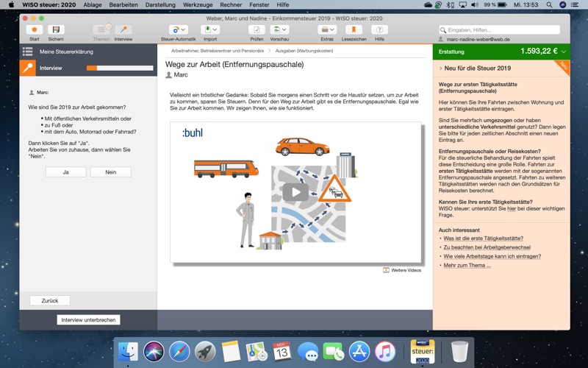Viewport: 588px width, 368px height.
Task: Open the Trash in the Dock
Action: coord(459,352)
